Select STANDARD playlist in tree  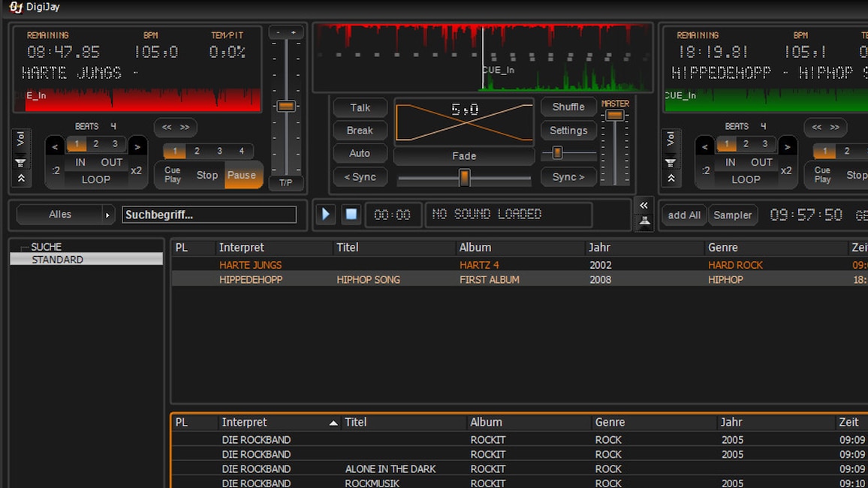(58, 260)
